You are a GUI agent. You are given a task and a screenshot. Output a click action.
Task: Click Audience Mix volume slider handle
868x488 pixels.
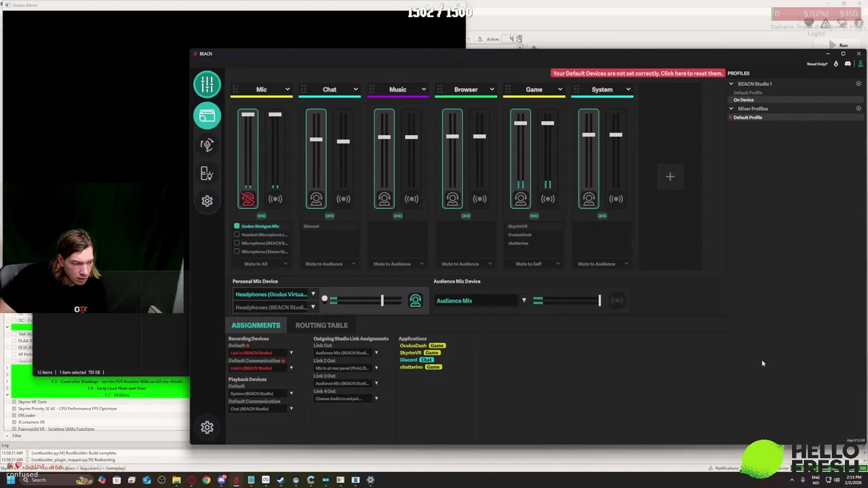click(599, 301)
